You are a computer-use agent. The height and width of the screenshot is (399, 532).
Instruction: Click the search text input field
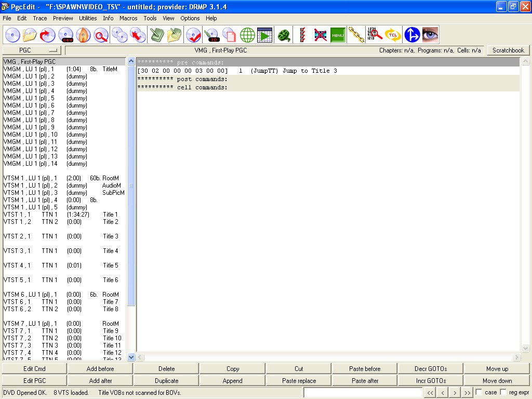click(x=363, y=393)
